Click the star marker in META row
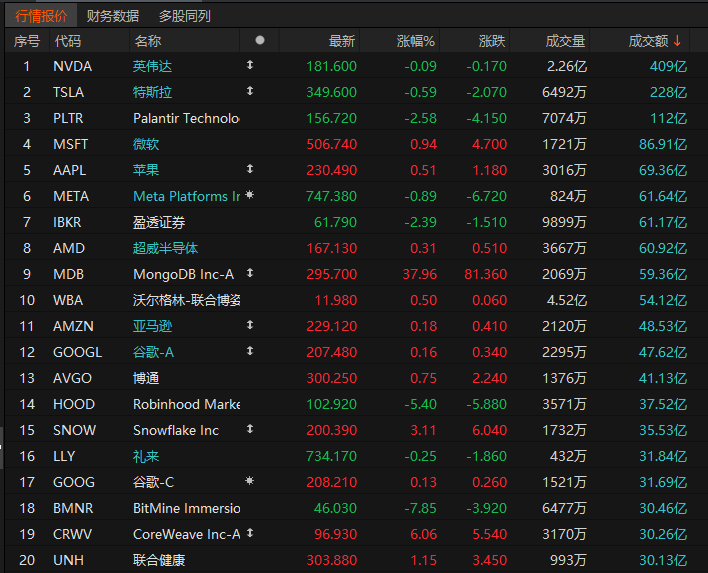The image size is (708, 573). [249, 195]
